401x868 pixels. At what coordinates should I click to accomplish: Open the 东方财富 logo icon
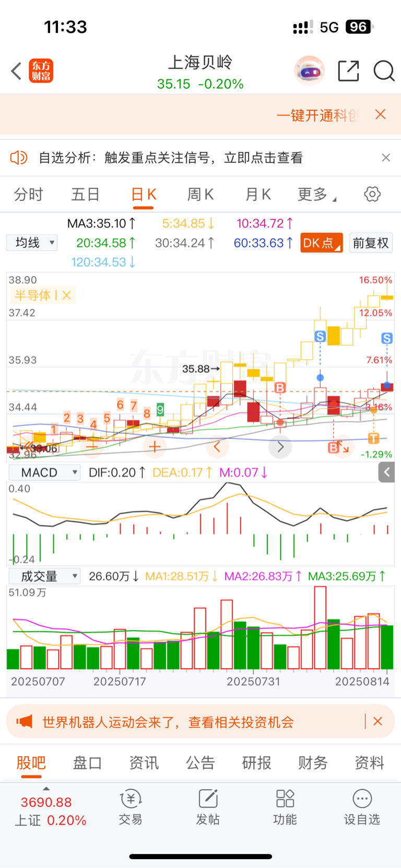(x=41, y=71)
